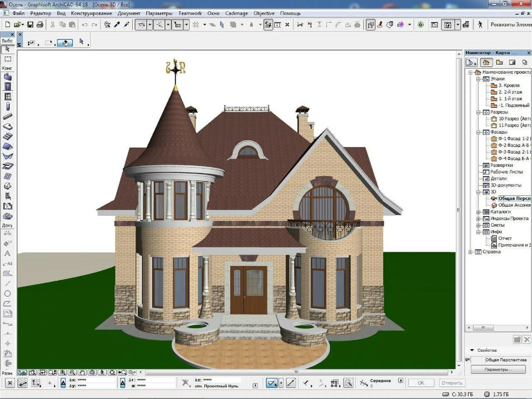Toggle the highlighted quick selection button
The image size is (532, 399).
pyautogui.click(x=65, y=43)
